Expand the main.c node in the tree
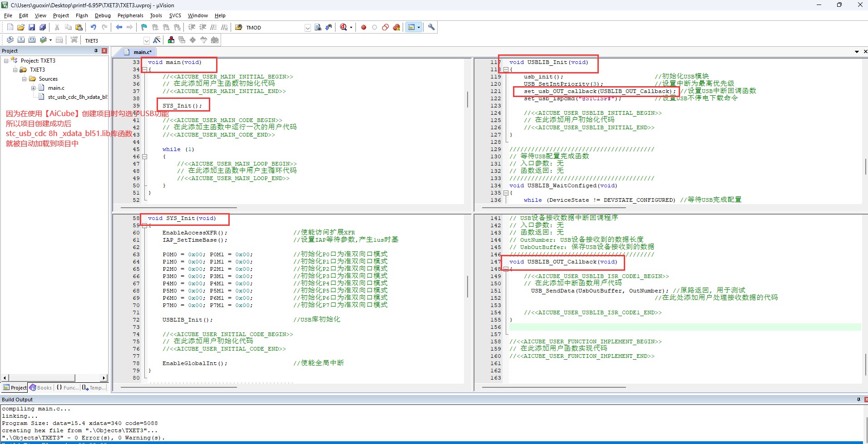Image resolution: width=868 pixels, height=444 pixels. 33,88
